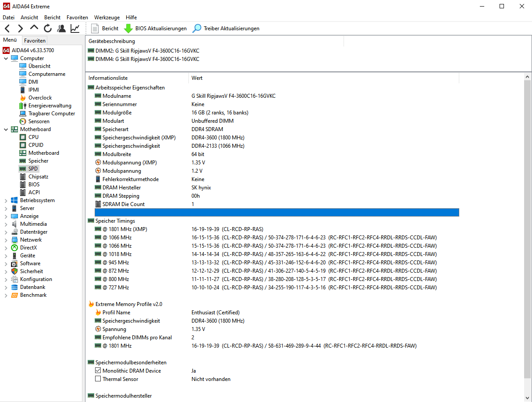The height and width of the screenshot is (402, 532).
Task: Click the Bericht report toolbar button
Action: pos(104,28)
